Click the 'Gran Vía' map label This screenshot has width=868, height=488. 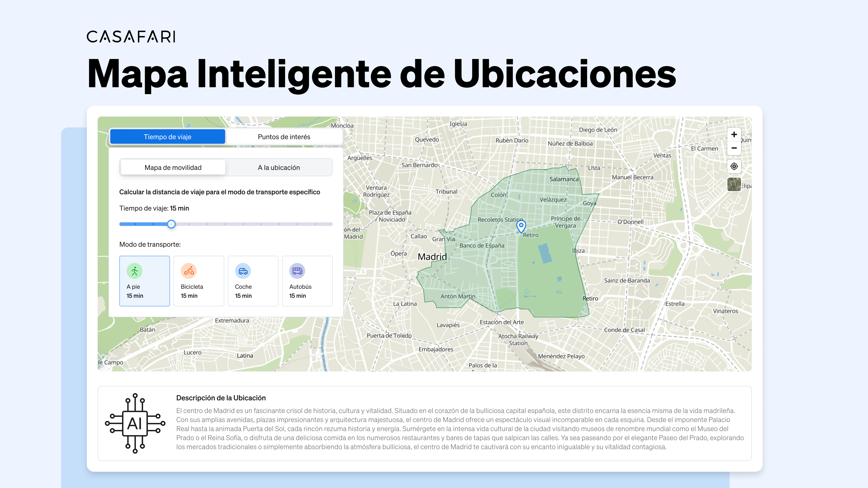443,239
